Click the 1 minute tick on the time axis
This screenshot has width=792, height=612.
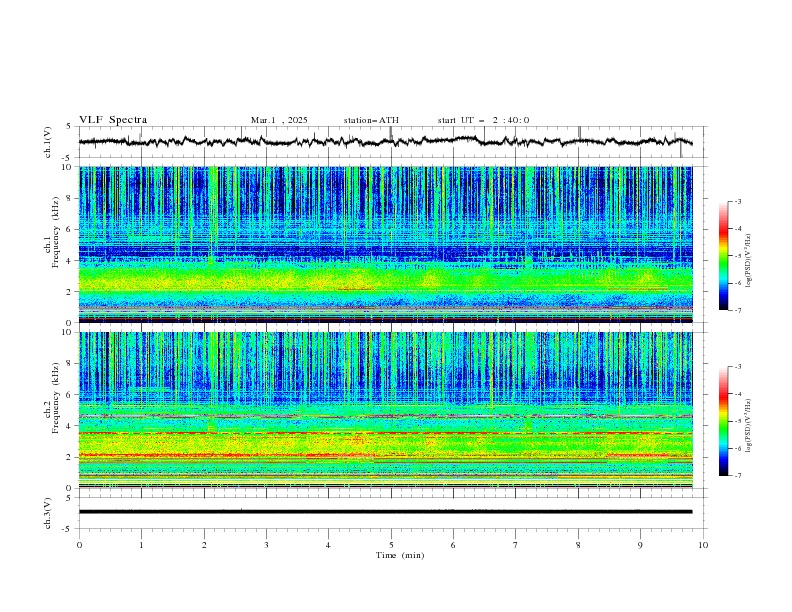141,545
